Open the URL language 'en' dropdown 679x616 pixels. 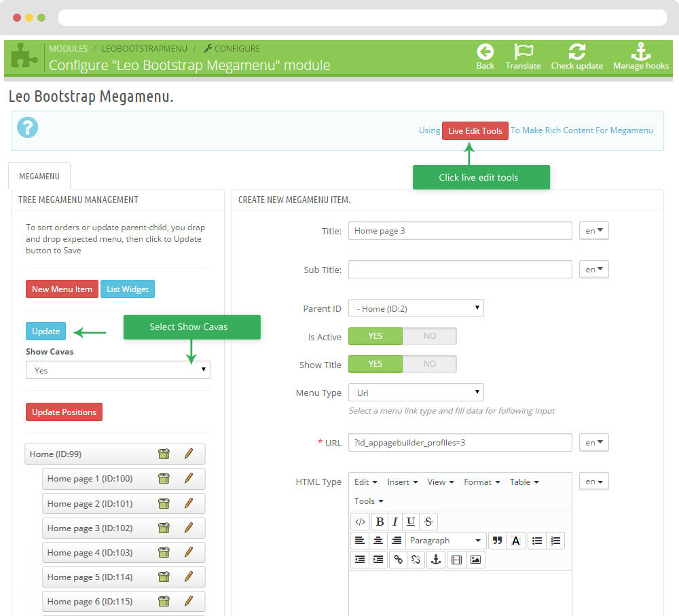tap(593, 442)
